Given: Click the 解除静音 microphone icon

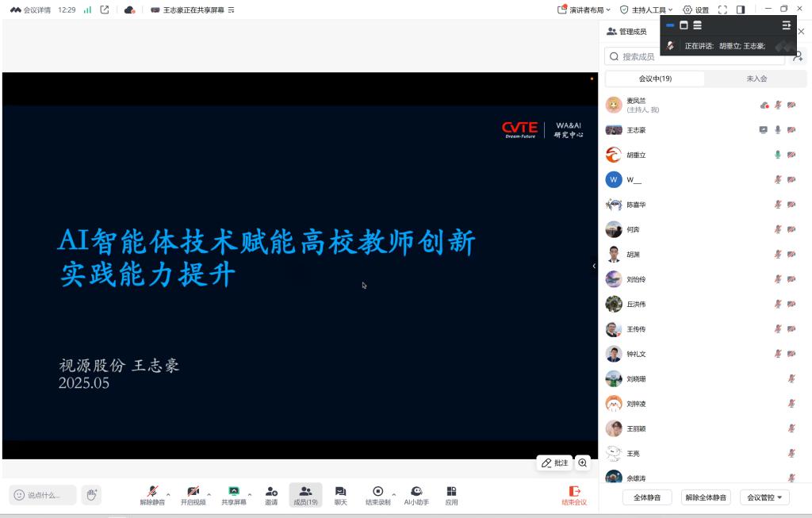Looking at the screenshot, I should tap(152, 492).
